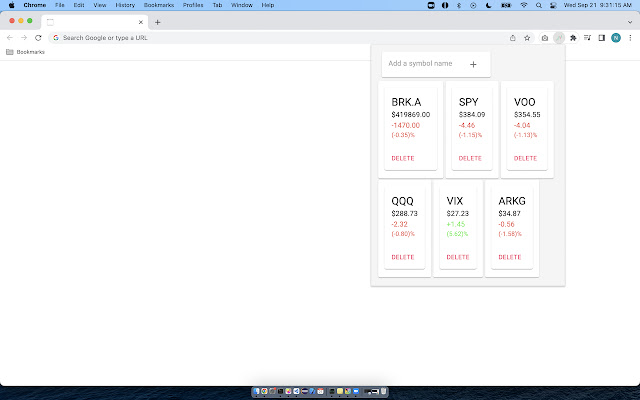The image size is (640, 400).
Task: Open the Bookmarks menu in menu bar
Action: click(159, 5)
